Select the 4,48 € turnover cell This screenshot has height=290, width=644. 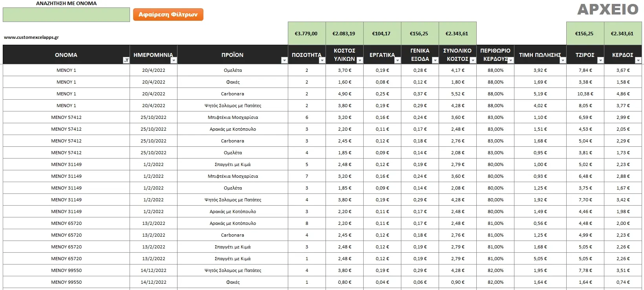click(x=585, y=223)
